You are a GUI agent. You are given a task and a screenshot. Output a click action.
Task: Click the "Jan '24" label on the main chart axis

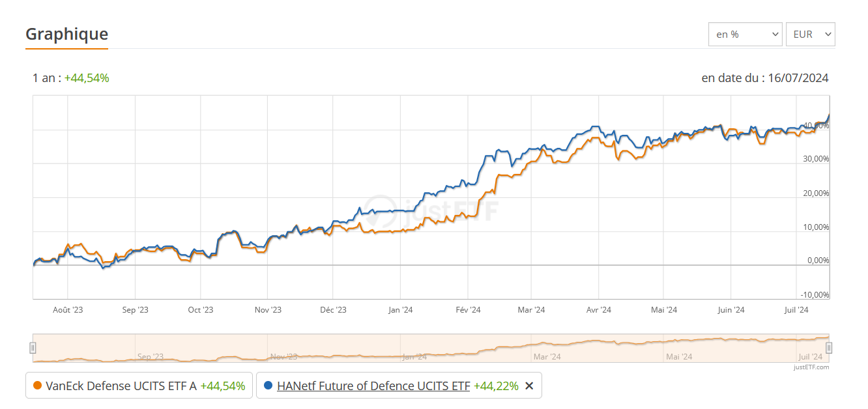(x=400, y=310)
